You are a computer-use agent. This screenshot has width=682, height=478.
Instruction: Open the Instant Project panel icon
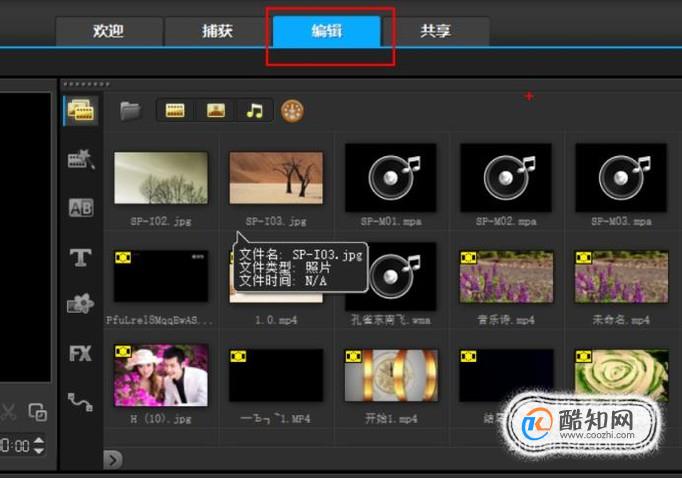[x=81, y=159]
